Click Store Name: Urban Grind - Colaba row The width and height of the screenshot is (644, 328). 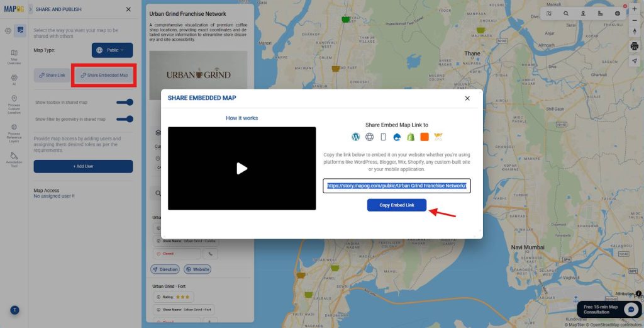[x=186, y=241]
